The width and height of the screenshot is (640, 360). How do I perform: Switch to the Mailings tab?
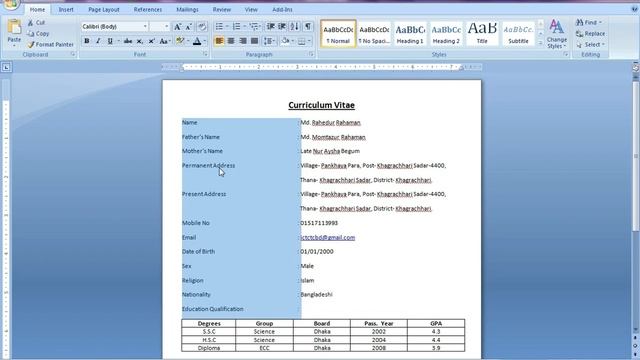coord(187,9)
